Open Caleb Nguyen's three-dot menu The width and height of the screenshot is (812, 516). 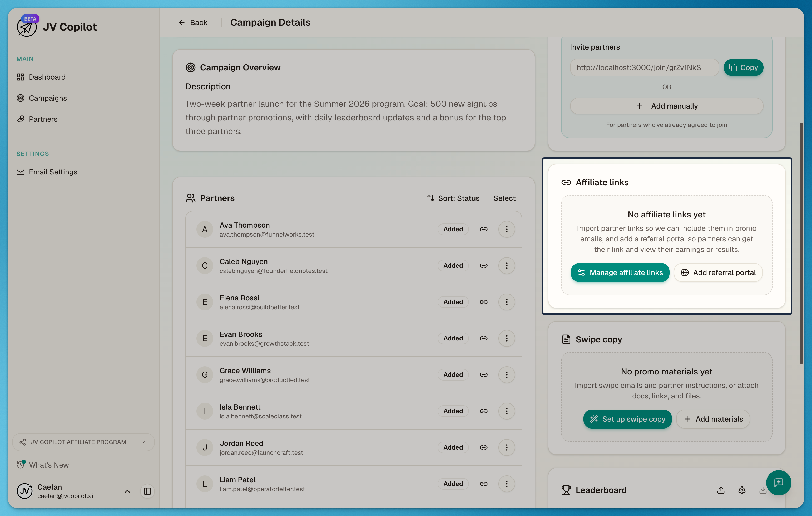click(507, 266)
